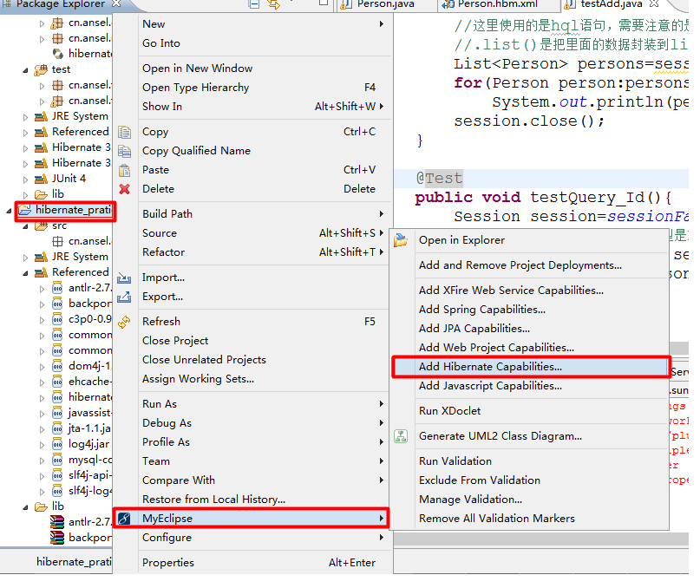Image resolution: width=700 pixels, height=588 pixels.
Task: Click the slf4j-log4j jar icon
Action: click(x=57, y=492)
